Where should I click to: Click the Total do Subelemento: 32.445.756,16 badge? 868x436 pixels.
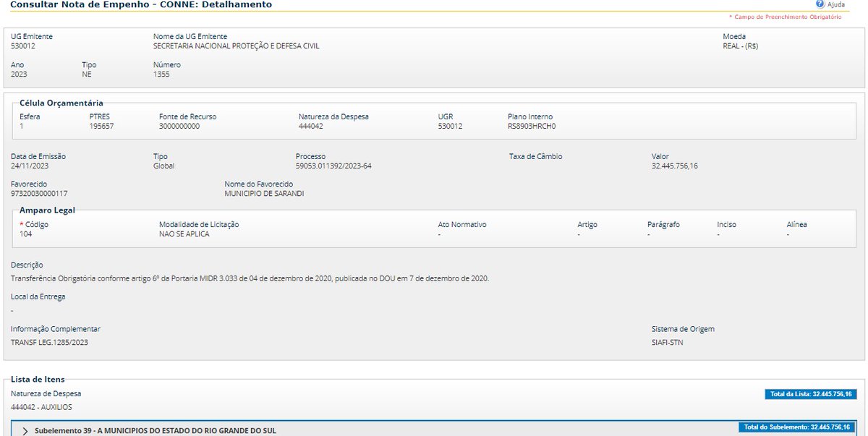click(x=796, y=427)
